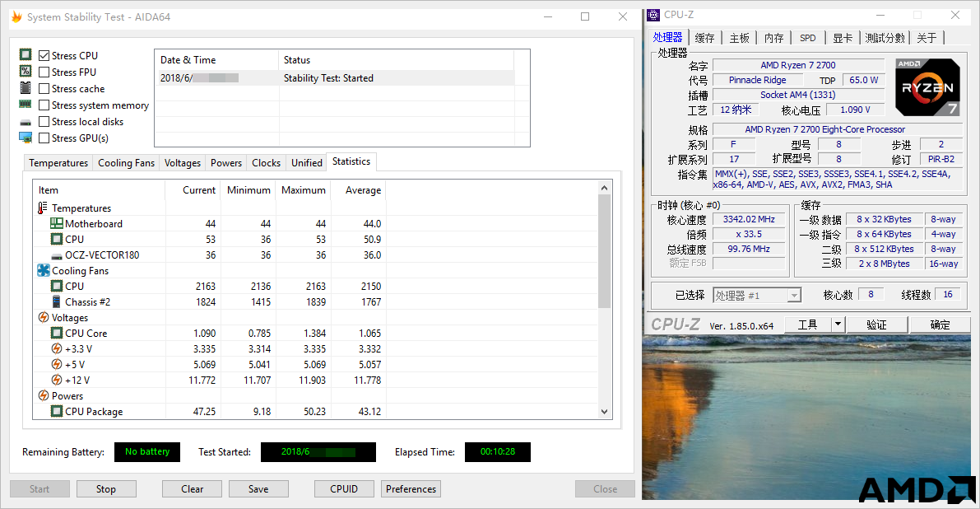980x509 pixels.
Task: Enable the Stress GPU(s) checkbox
Action: (x=44, y=138)
